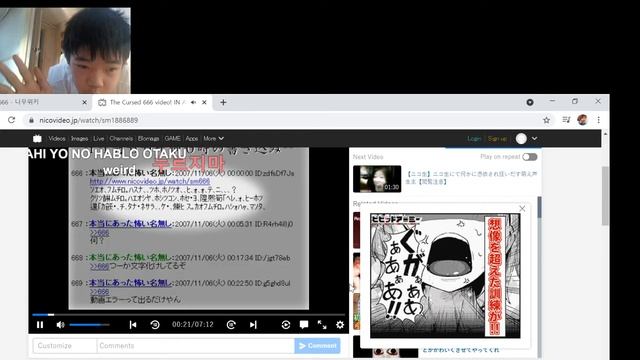Mute the video volume speaker icon
Viewport: 640px width, 360px height.
tap(60, 325)
